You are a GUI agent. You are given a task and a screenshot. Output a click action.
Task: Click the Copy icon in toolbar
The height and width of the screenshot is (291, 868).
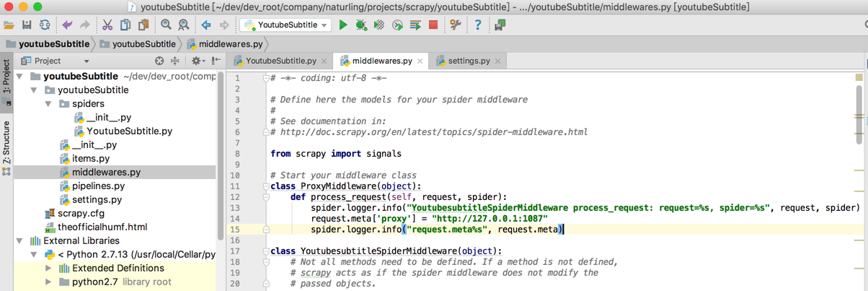[125, 25]
